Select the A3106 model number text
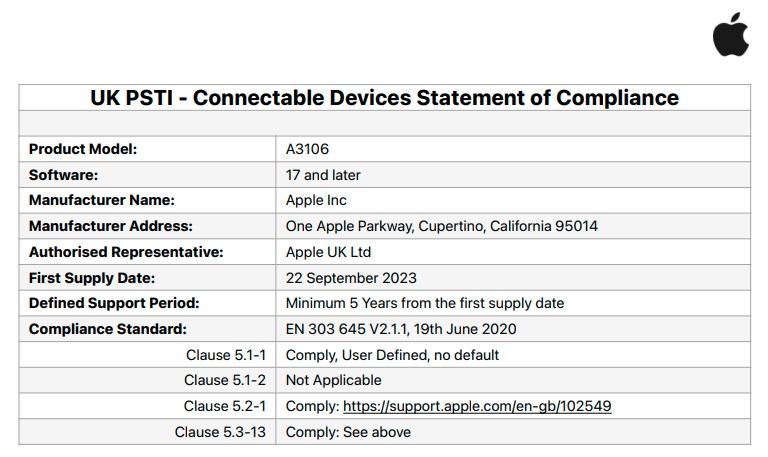The width and height of the screenshot is (768, 457). point(308,149)
